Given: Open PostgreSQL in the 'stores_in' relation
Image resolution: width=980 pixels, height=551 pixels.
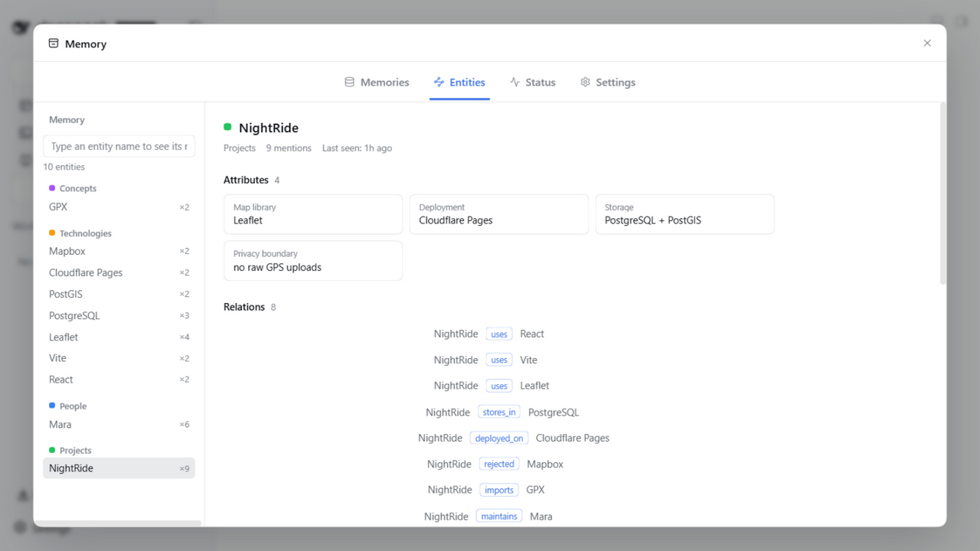Looking at the screenshot, I should (554, 412).
